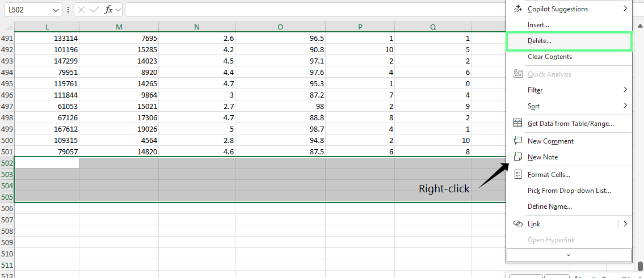This screenshot has height=278, width=644.
Task: Click the Link label in the context menu
Action: point(533,224)
